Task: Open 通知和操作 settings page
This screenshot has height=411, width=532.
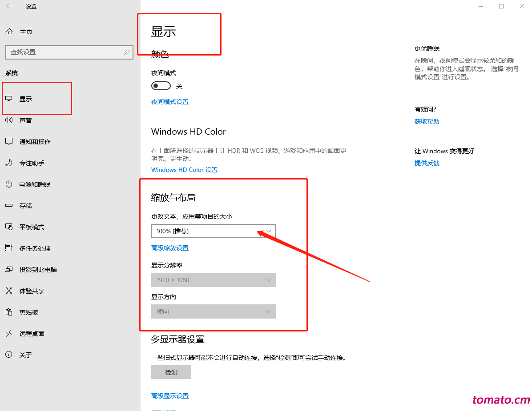Action: (35, 142)
